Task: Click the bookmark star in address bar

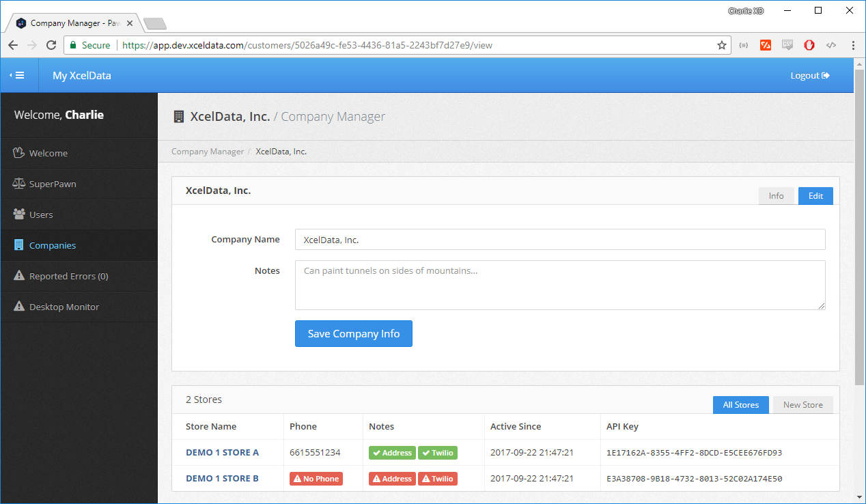Action: click(x=721, y=45)
